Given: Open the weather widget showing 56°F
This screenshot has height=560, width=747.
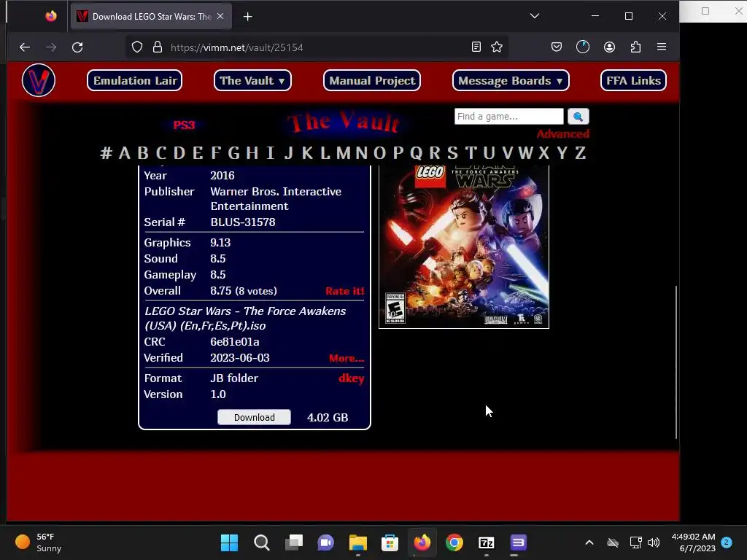Looking at the screenshot, I should pos(38,542).
